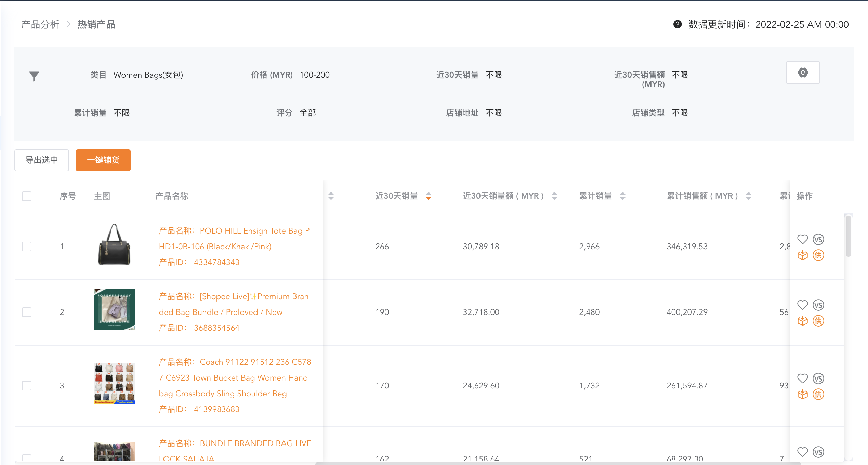Click box listing icon for POLO HILL row
Viewport: 868px width, 465px height.
click(x=802, y=255)
